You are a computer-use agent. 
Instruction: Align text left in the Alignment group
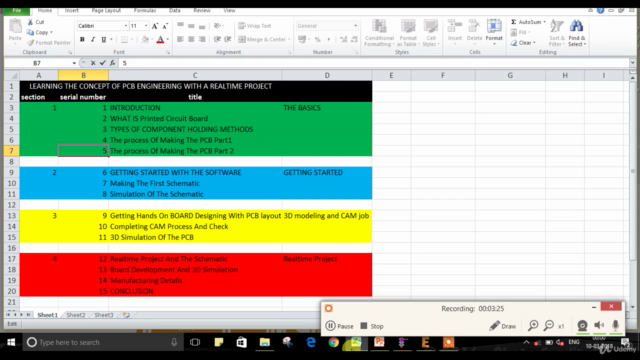pos(180,39)
